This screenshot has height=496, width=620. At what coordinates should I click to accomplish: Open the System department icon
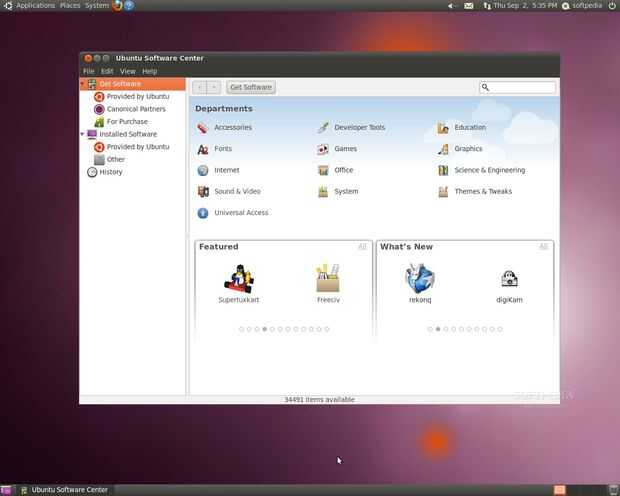tap(323, 192)
